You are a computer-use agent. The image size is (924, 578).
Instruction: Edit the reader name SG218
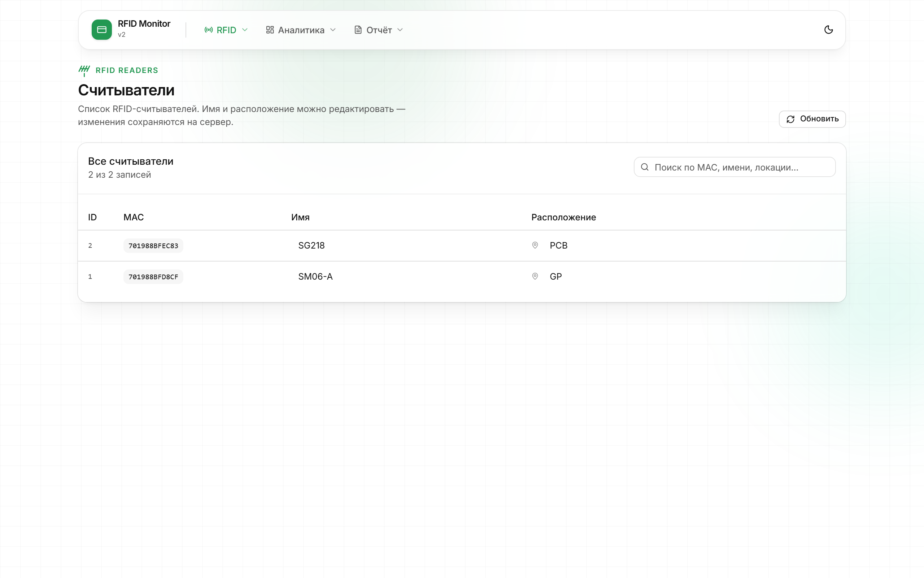point(311,245)
